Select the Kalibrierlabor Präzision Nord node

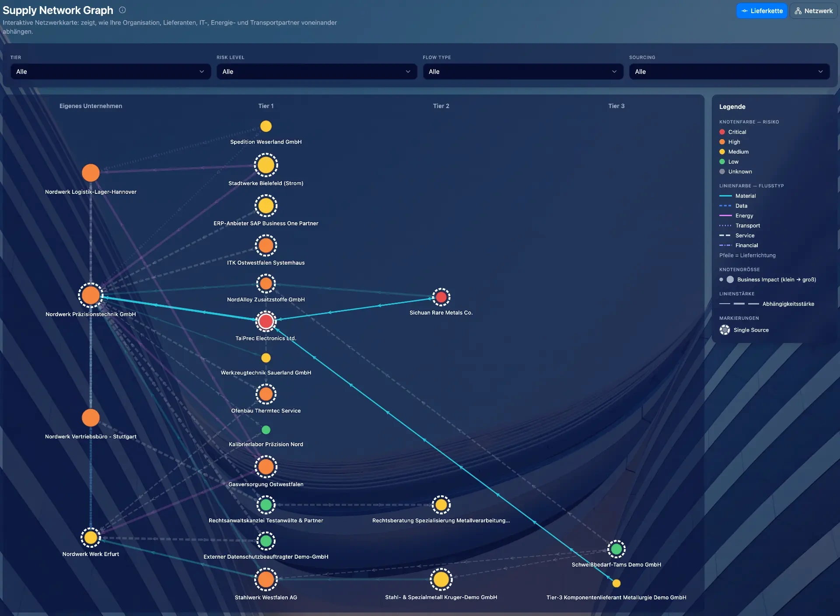coord(266,430)
